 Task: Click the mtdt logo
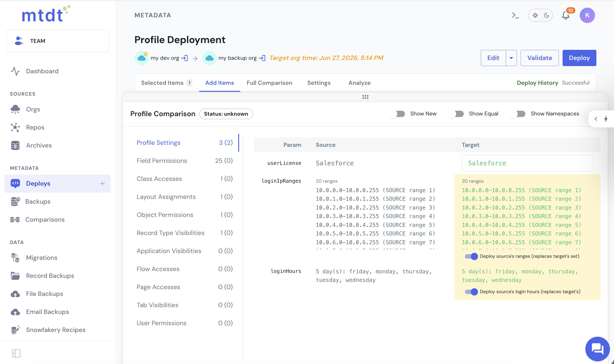point(46,14)
